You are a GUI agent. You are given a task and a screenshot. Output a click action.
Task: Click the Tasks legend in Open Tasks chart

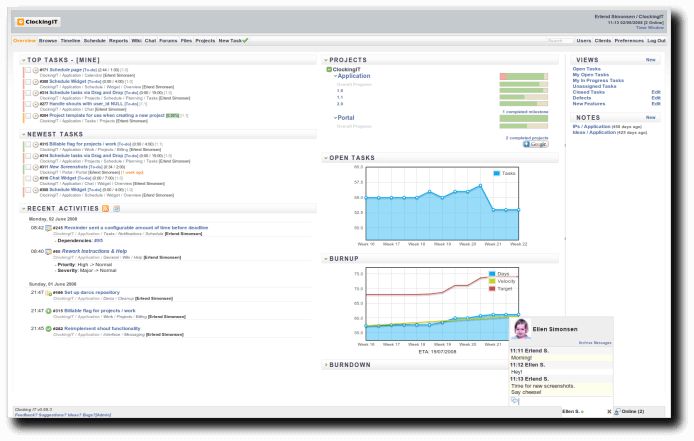tap(505, 174)
